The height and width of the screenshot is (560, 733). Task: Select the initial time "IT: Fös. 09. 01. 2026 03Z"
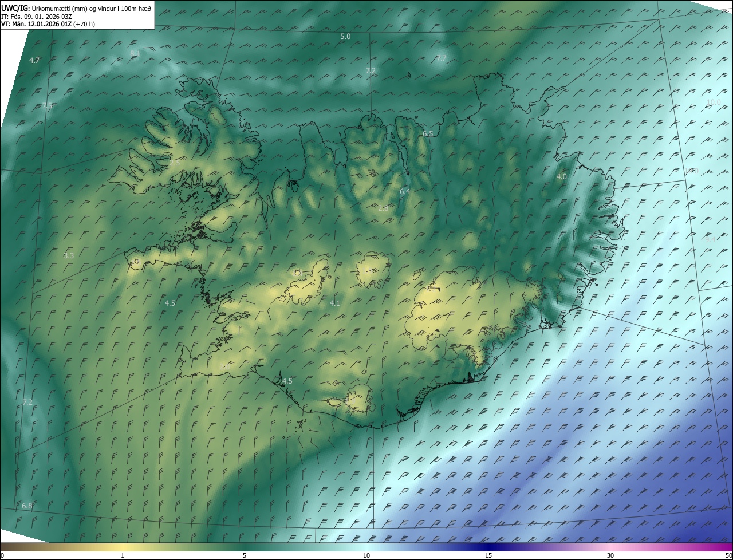(x=37, y=16)
